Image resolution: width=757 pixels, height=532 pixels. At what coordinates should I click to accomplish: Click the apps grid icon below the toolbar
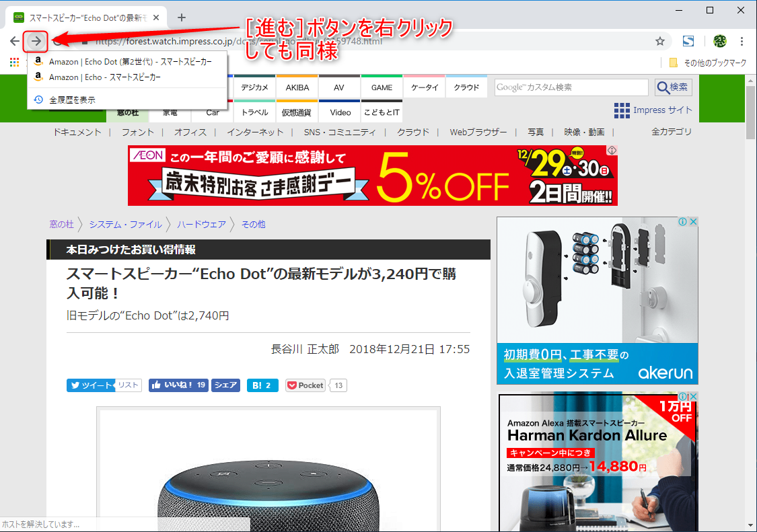coord(14,62)
